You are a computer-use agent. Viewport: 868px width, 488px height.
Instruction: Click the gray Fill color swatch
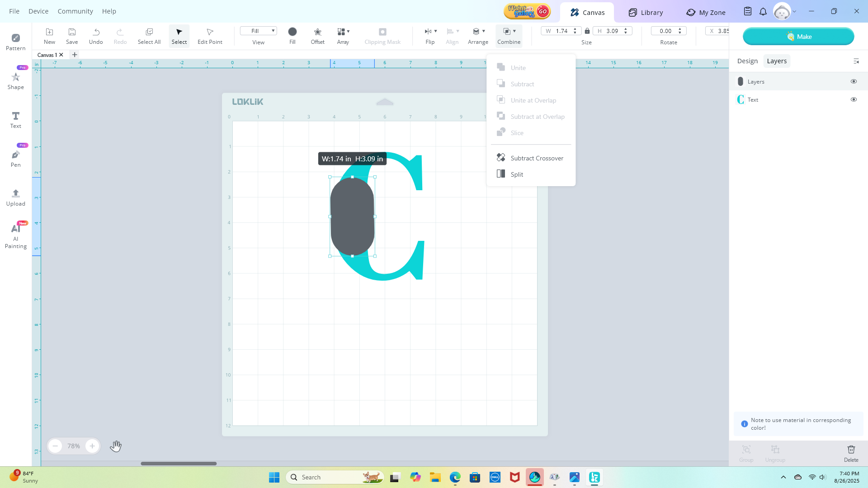[x=292, y=32]
